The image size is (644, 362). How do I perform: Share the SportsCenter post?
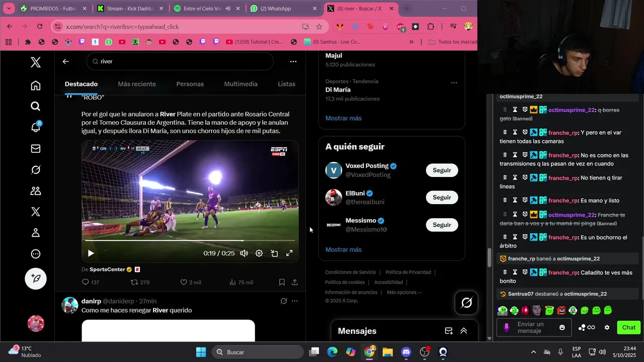click(295, 283)
